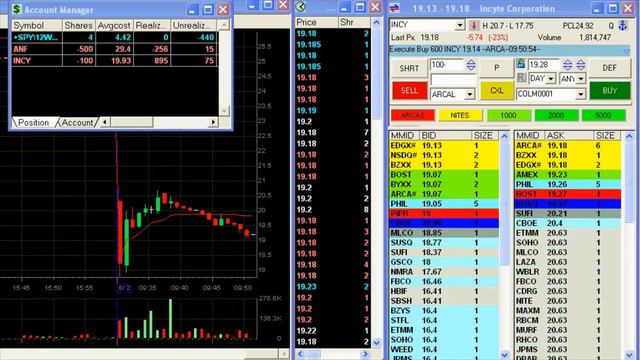Image resolution: width=640 pixels, height=360 pixels.
Task: Click the anchor icon in INCY window
Action: [x=623, y=26]
